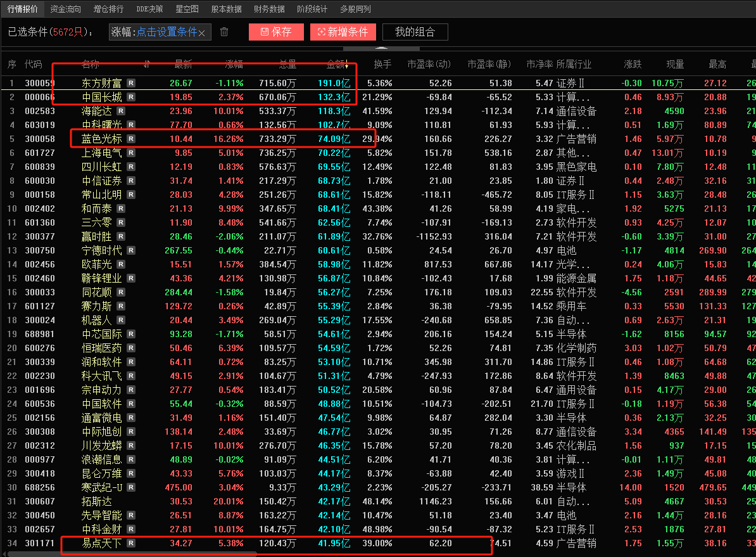Click the sort arrows icon beside 名称 header

point(146,64)
